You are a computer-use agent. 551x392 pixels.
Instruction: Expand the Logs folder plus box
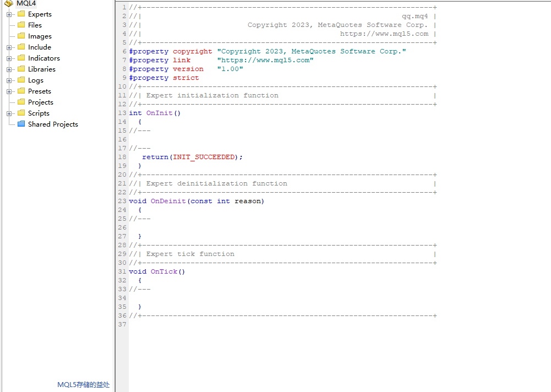tap(9, 80)
